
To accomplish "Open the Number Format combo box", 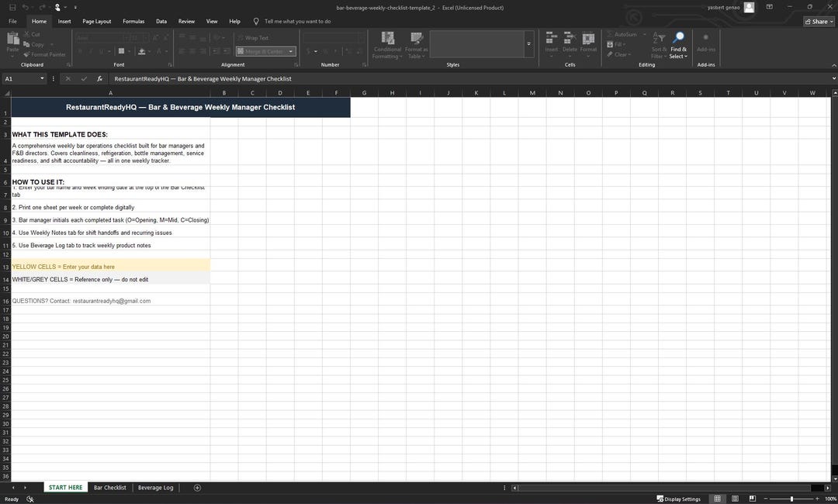I will coord(333,38).
